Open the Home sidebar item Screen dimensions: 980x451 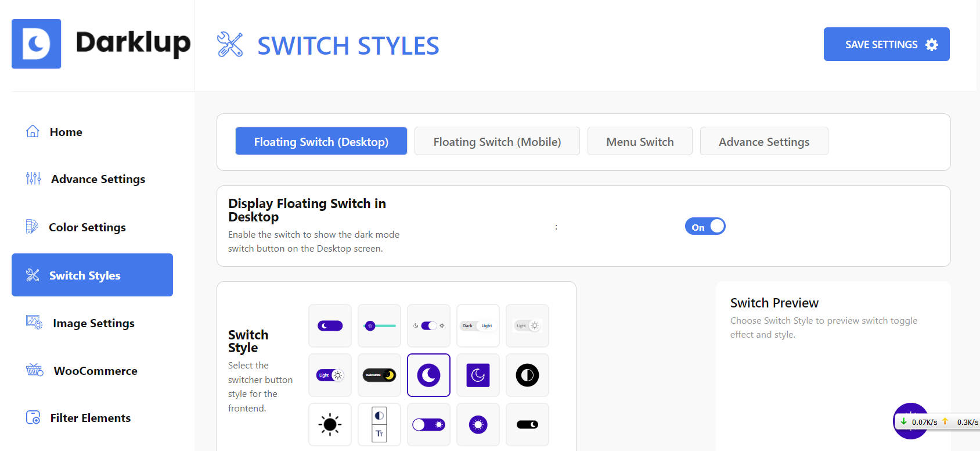coord(66,132)
